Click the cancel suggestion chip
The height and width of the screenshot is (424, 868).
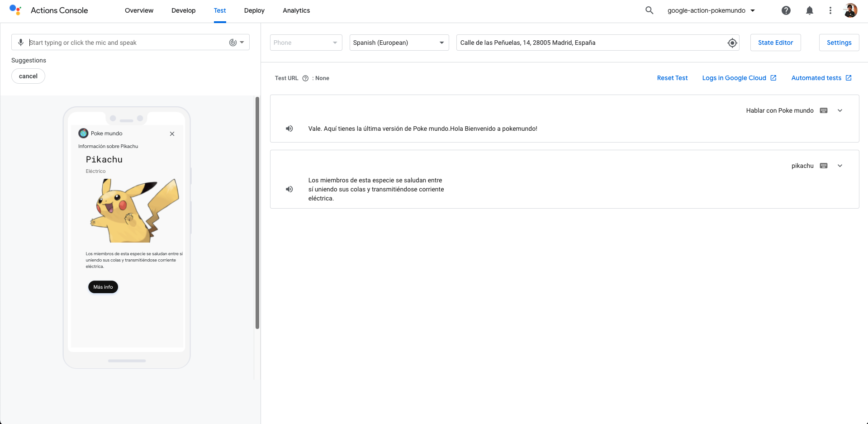(x=28, y=76)
